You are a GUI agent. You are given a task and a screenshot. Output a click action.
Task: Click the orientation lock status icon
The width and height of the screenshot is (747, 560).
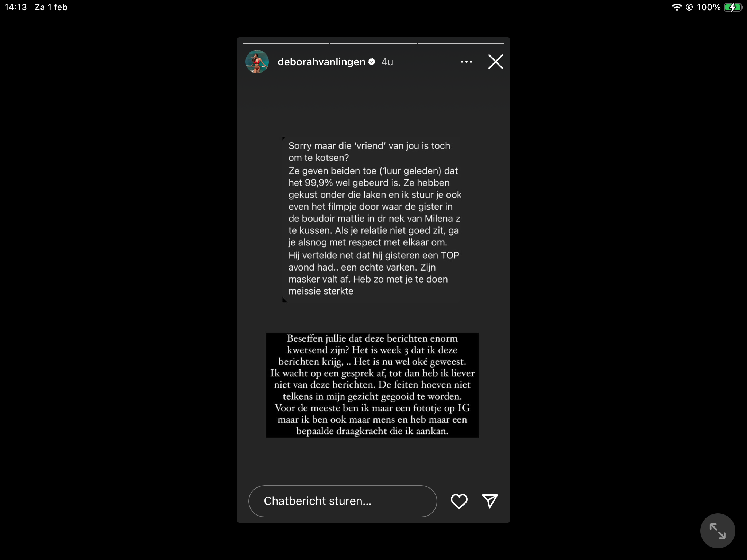[689, 7]
